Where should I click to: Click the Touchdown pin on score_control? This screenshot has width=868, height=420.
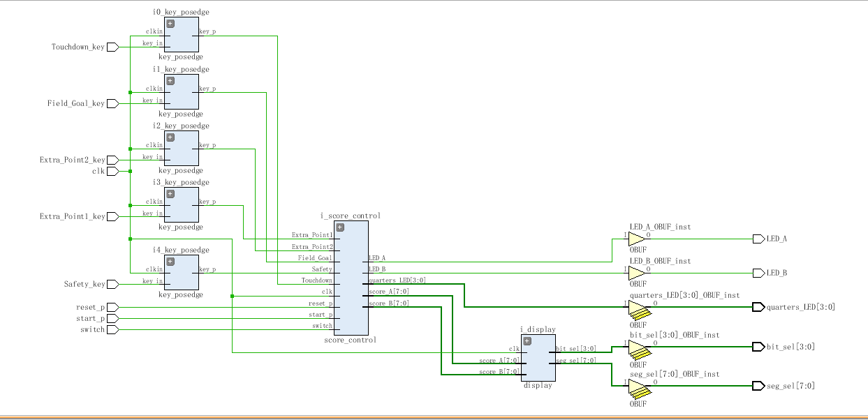point(317,280)
